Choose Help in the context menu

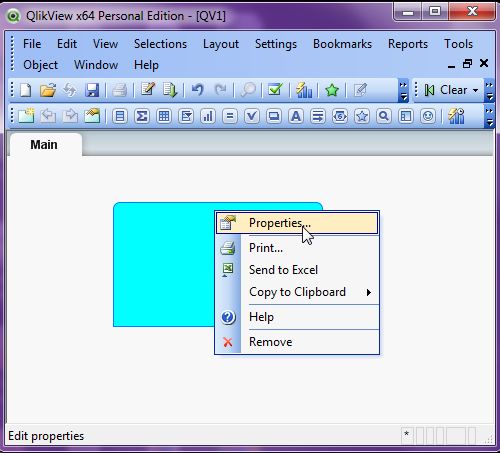297,317
